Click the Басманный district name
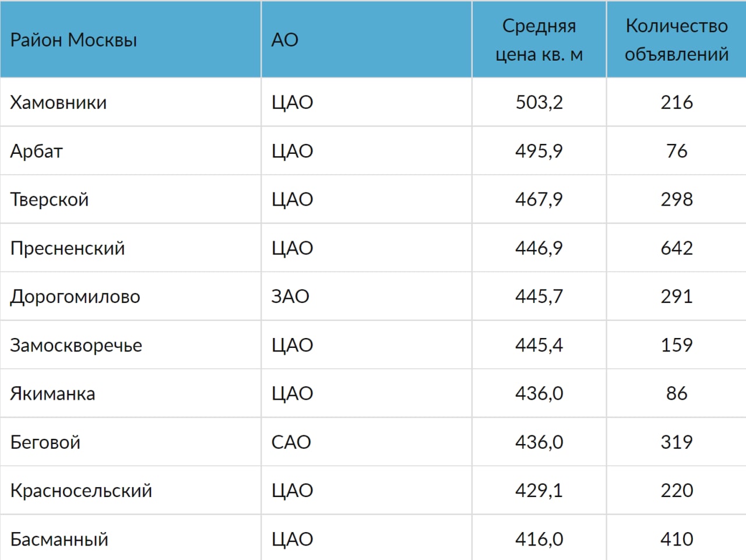This screenshot has height=560, width=746. click(59, 540)
